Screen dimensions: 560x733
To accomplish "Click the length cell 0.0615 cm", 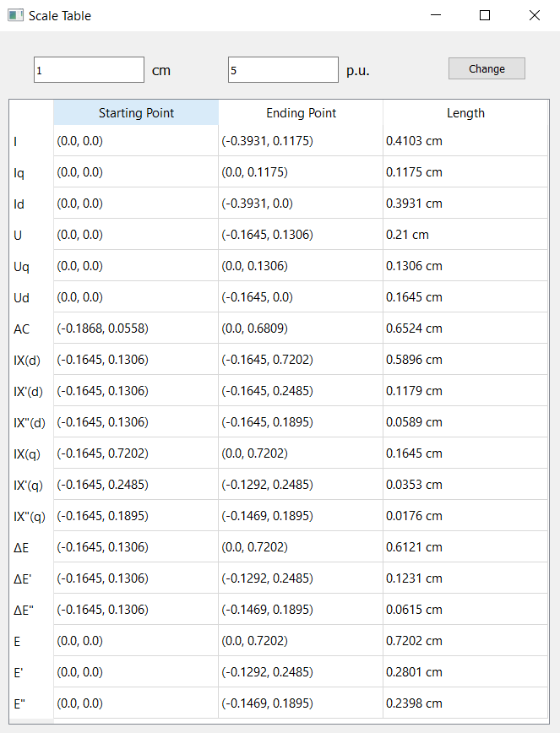I will 465,610.
